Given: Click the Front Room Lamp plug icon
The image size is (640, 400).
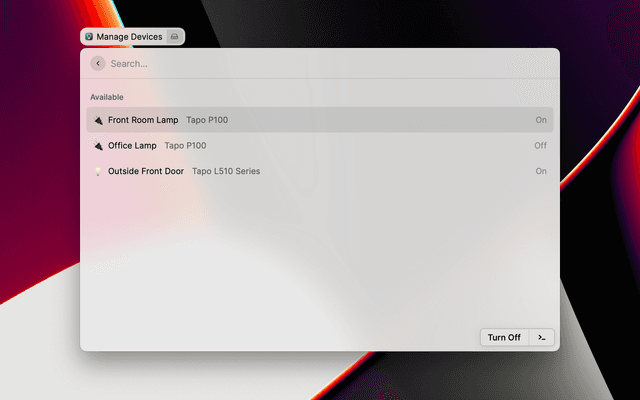Looking at the screenshot, I should pyautogui.click(x=98, y=120).
